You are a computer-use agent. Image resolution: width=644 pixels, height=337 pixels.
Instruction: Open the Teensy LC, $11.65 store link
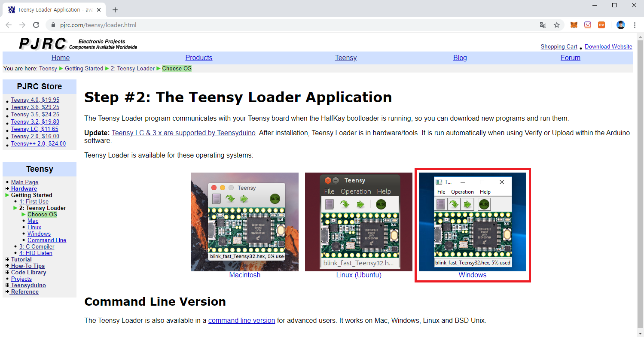coord(35,129)
